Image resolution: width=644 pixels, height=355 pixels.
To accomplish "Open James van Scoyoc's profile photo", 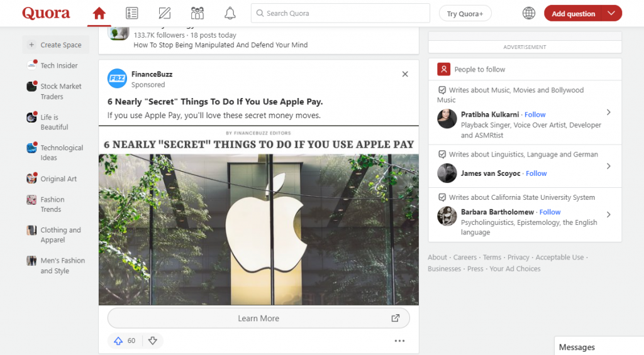I will tap(447, 173).
